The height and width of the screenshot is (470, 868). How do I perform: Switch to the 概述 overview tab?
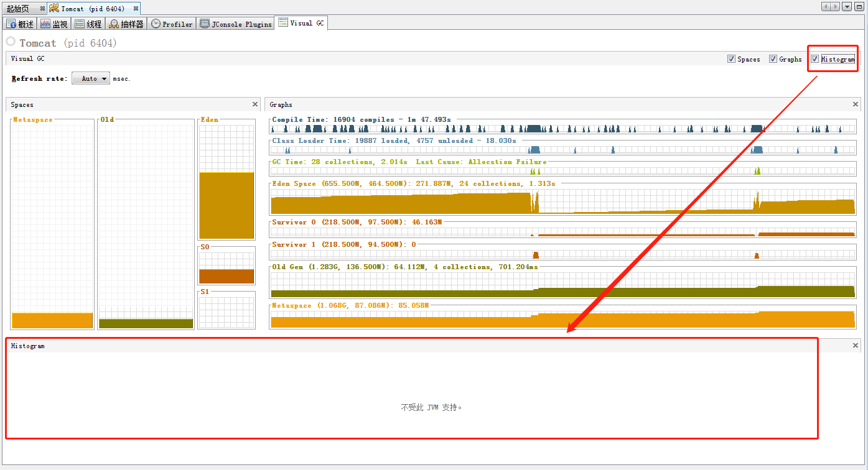click(20, 24)
